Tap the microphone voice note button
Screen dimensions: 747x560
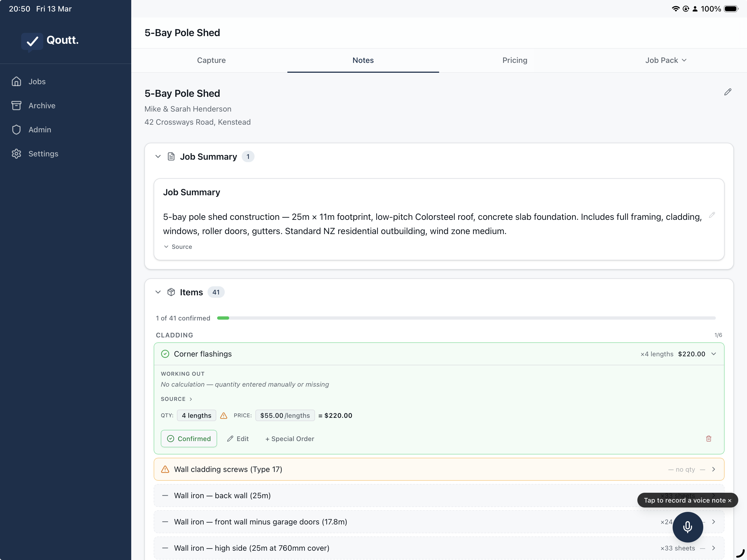tap(687, 527)
